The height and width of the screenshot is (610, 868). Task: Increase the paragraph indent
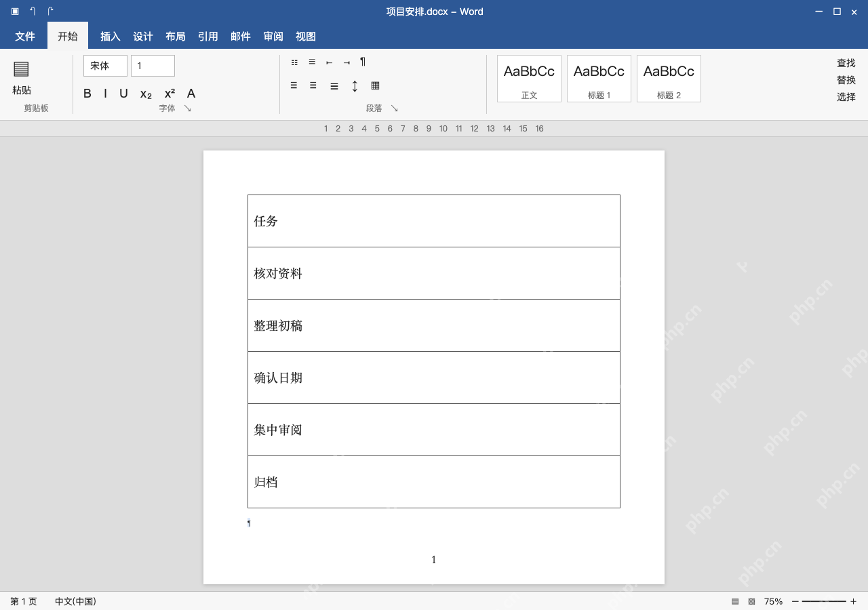[347, 62]
